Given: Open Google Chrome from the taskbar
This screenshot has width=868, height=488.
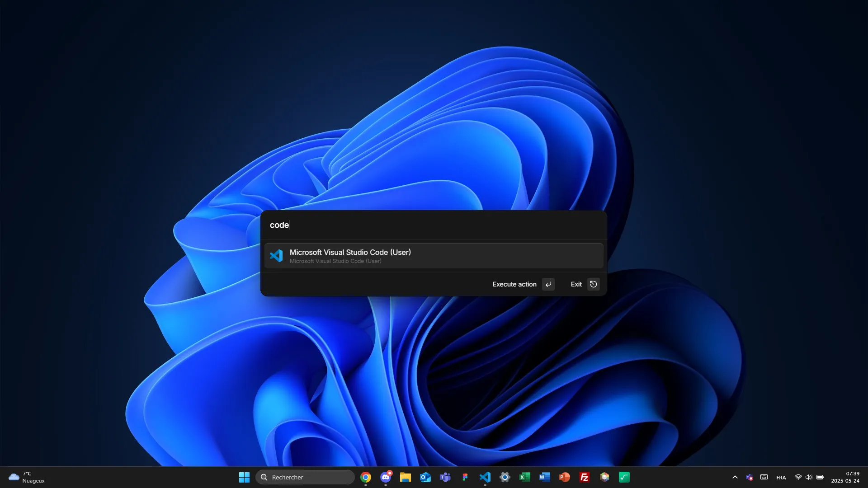Looking at the screenshot, I should [366, 477].
